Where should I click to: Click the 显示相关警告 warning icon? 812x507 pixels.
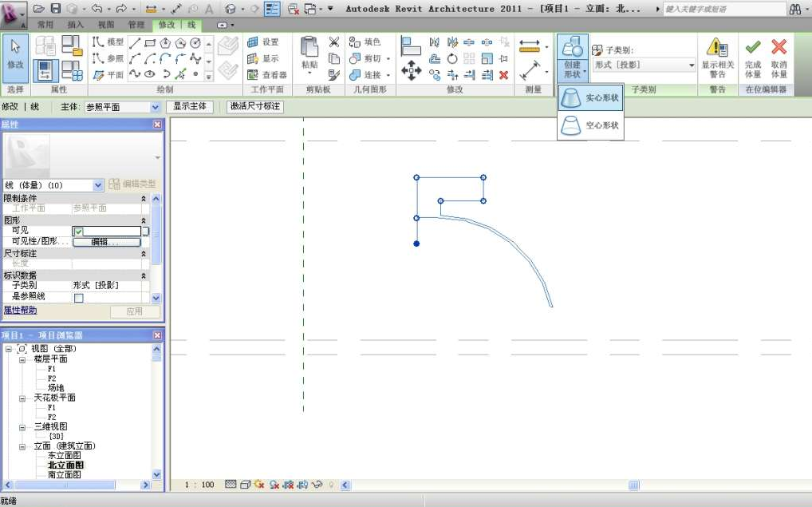click(x=717, y=48)
